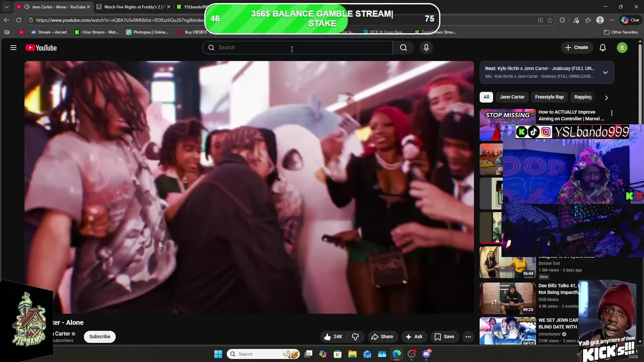The height and width of the screenshot is (362, 644).
Task: Select the All filter chip
Action: pyautogui.click(x=486, y=97)
